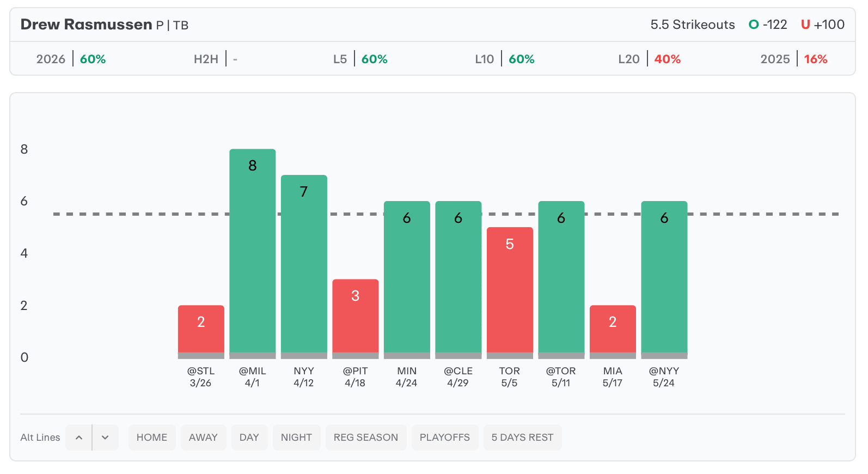Click the MIN 4/24 bar

407,280
